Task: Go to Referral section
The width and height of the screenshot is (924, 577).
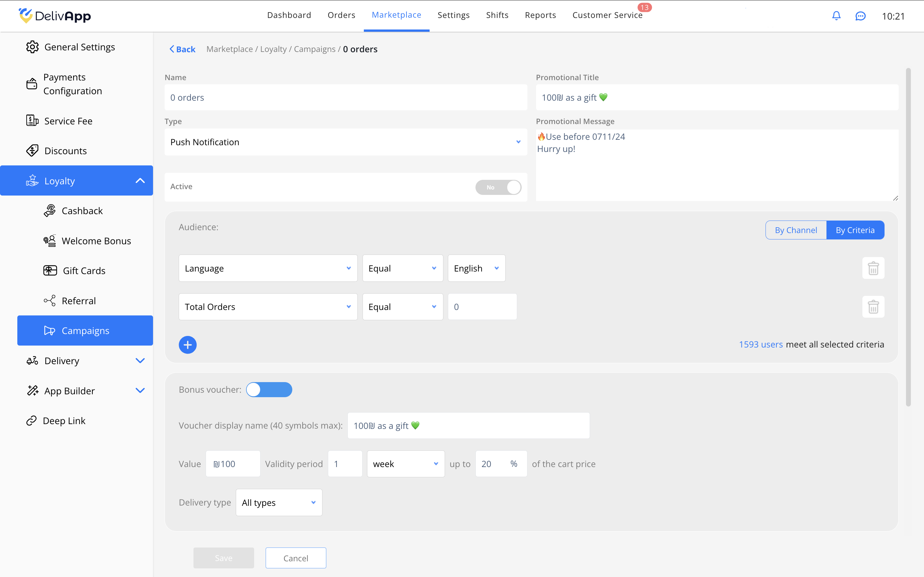Action: click(78, 301)
